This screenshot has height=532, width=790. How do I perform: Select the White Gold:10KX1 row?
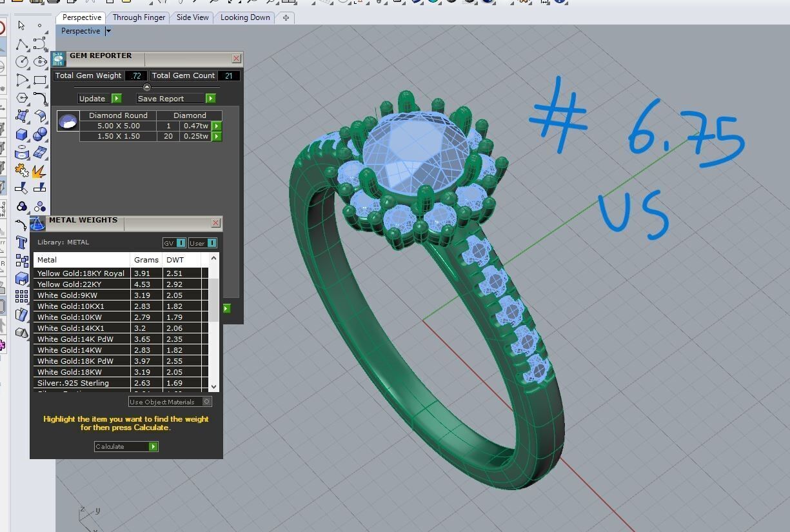point(121,306)
